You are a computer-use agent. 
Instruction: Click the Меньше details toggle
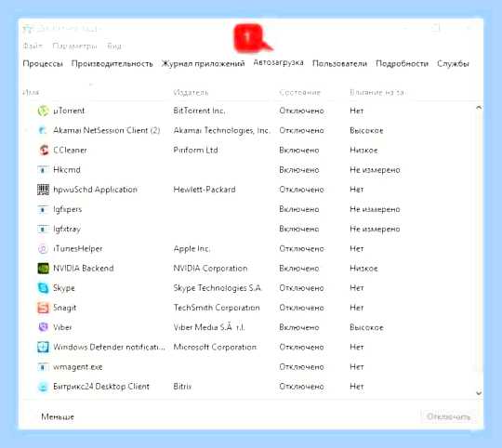[x=58, y=417]
